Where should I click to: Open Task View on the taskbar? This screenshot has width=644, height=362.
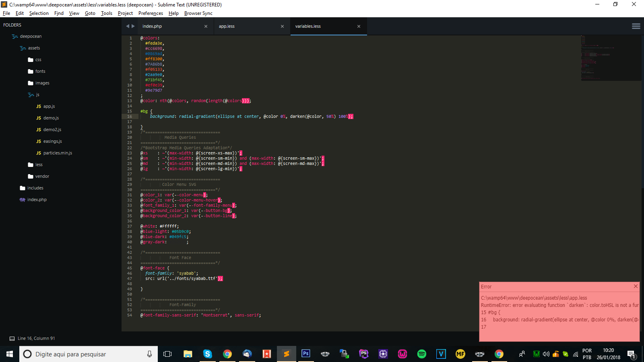click(167, 354)
